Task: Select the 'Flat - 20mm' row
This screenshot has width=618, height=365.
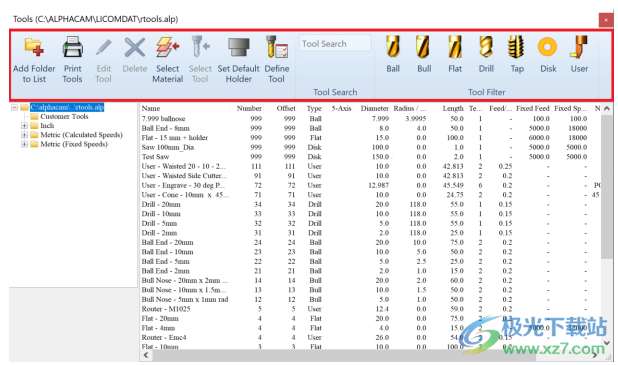Action: coord(370,318)
